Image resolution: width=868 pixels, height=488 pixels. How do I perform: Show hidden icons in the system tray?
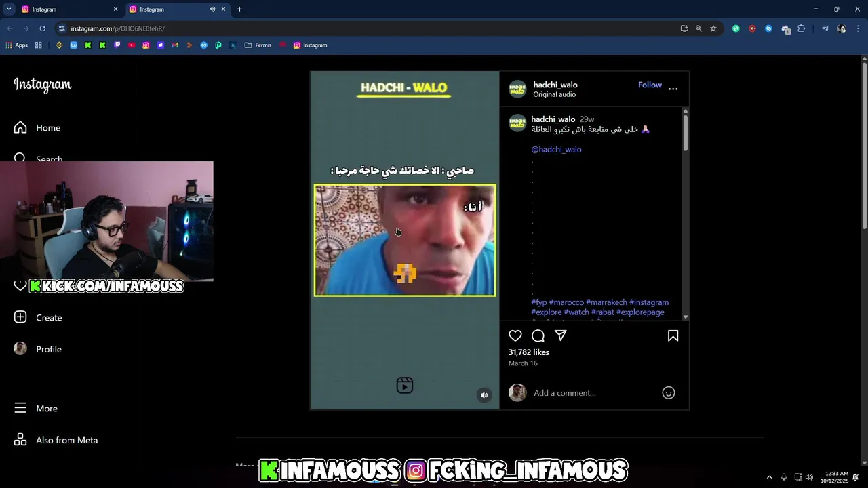pos(769,477)
